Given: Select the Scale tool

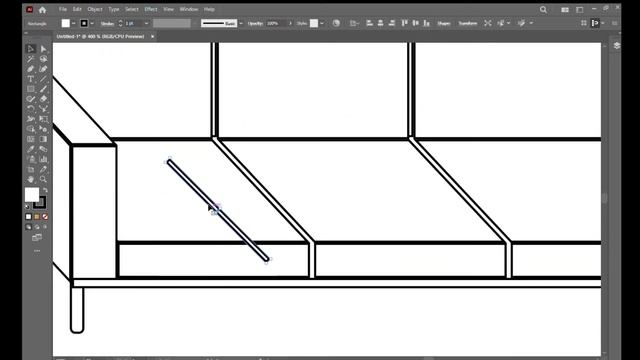Looking at the screenshot, I should point(43,109).
